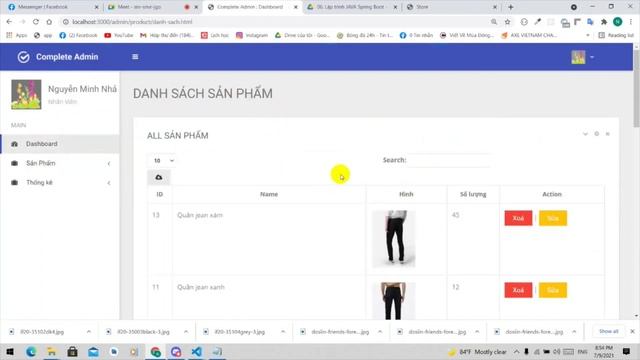The image size is (640, 360).
Task: Go back in browser
Action: tap(9, 22)
